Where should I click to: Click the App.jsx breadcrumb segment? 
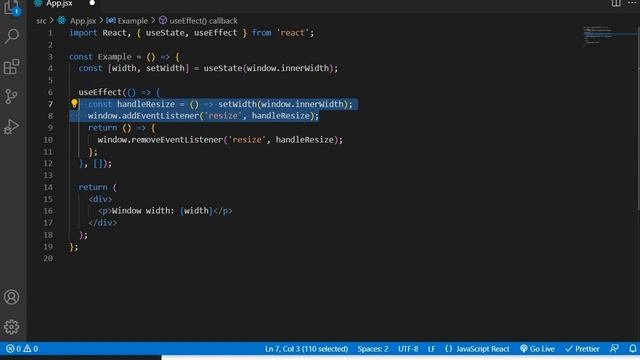pyautogui.click(x=83, y=21)
